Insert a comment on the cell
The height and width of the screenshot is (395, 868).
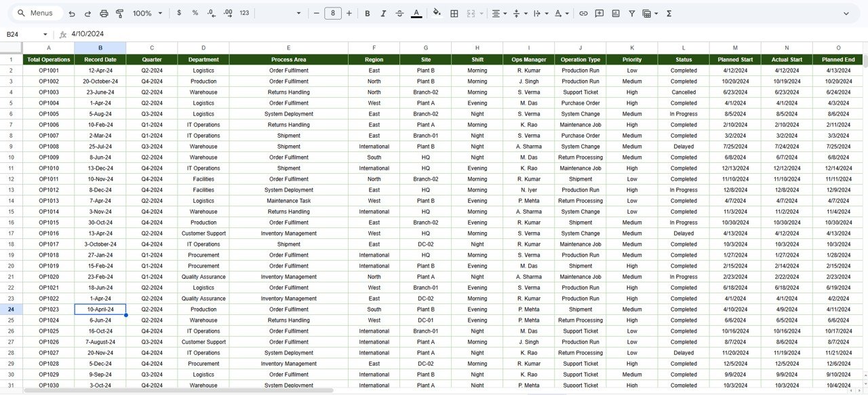click(x=599, y=13)
